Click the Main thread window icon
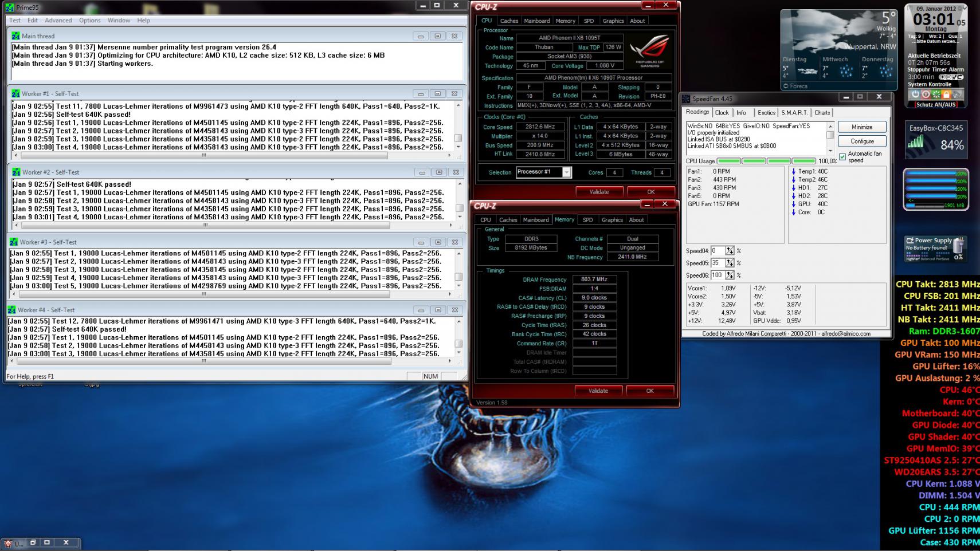 click(x=15, y=36)
